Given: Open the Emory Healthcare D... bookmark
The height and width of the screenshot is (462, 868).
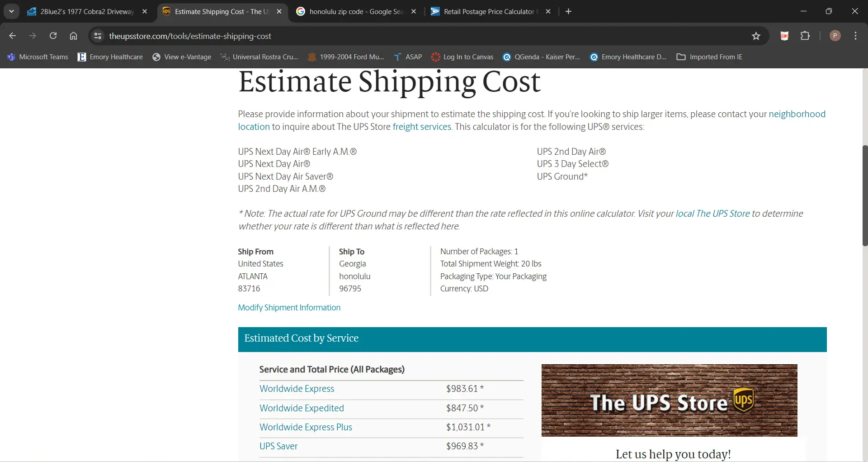Looking at the screenshot, I should click(x=628, y=57).
